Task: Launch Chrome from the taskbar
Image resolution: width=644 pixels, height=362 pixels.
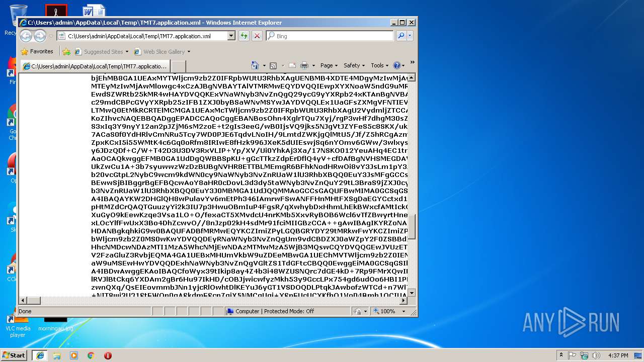Action: pyautogui.click(x=91, y=355)
